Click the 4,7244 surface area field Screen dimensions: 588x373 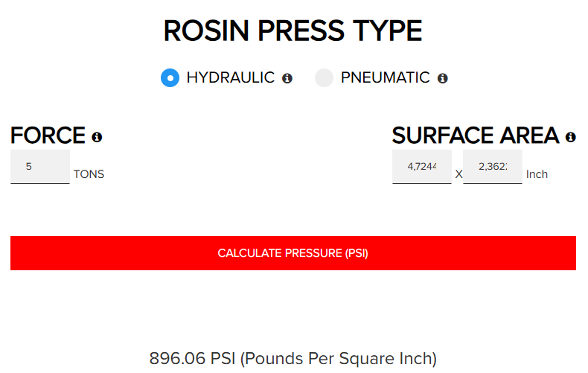click(x=422, y=167)
